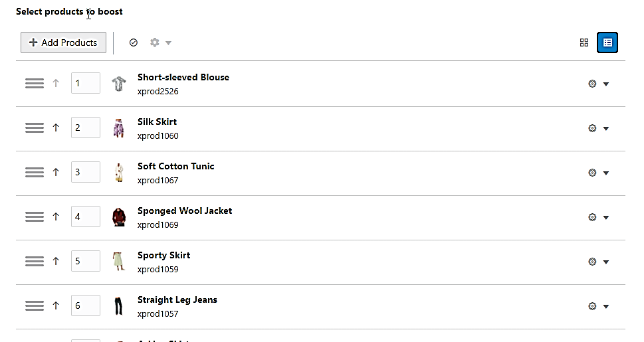Move Straight Leg Jeans up one position
644x342 pixels.
pyautogui.click(x=56, y=305)
